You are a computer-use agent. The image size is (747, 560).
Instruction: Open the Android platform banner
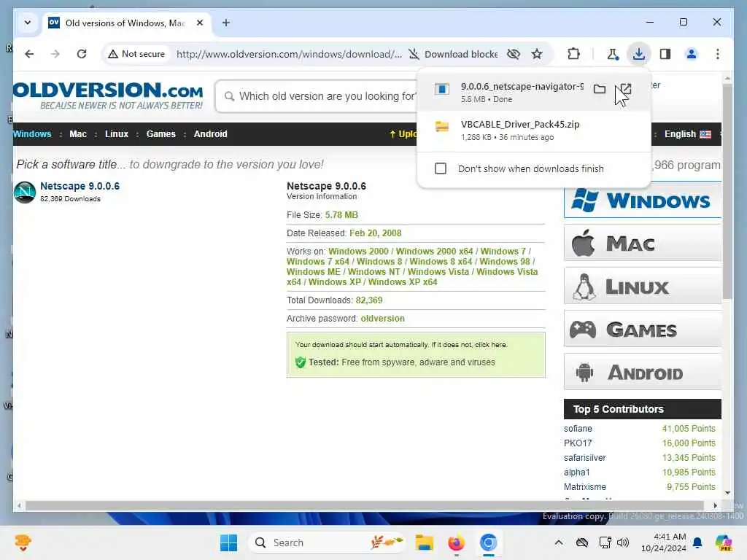click(x=642, y=372)
